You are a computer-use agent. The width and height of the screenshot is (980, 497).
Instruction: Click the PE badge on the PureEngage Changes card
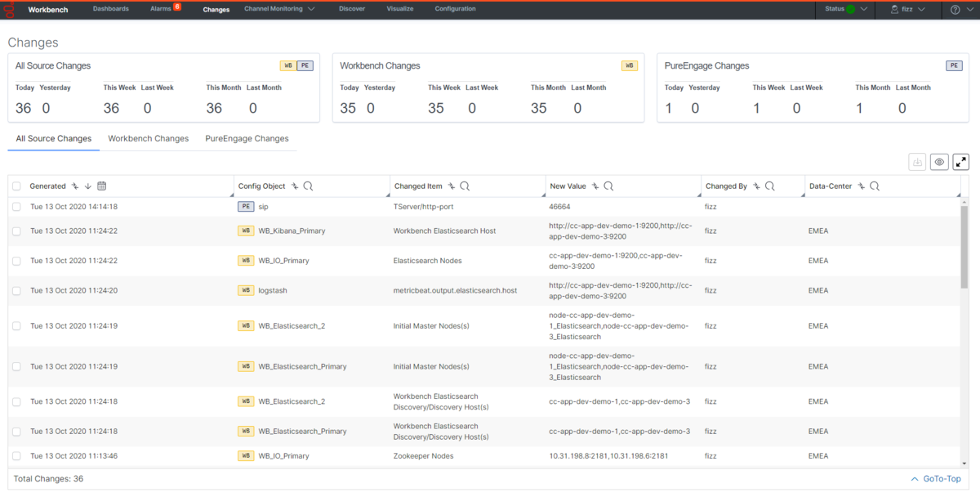point(954,65)
